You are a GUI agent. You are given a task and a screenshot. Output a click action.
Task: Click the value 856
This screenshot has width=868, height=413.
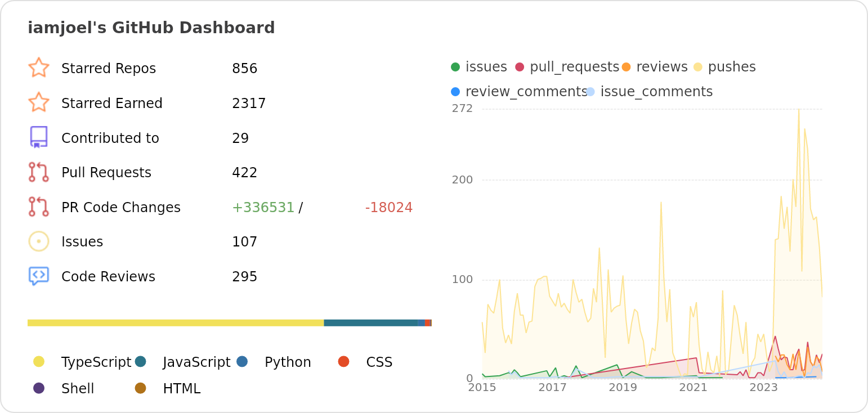pos(244,69)
